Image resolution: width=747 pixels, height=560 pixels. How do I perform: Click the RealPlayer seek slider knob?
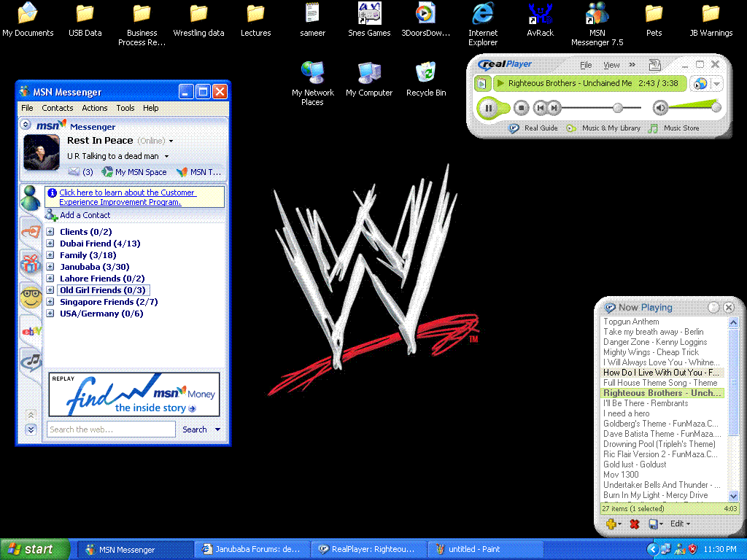click(x=618, y=108)
